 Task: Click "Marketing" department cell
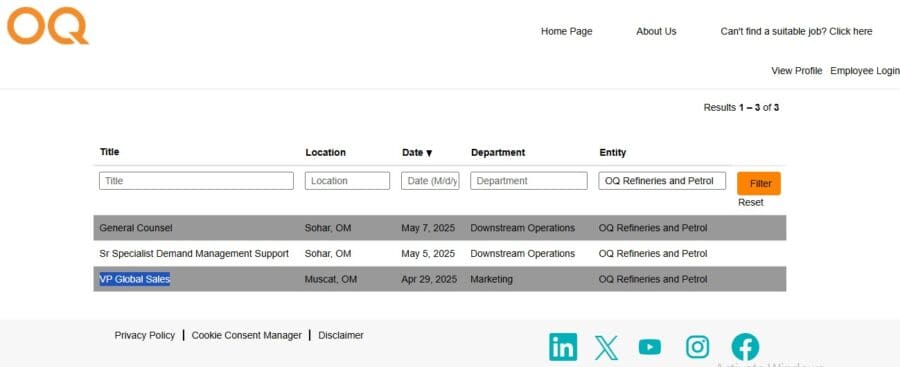click(491, 279)
